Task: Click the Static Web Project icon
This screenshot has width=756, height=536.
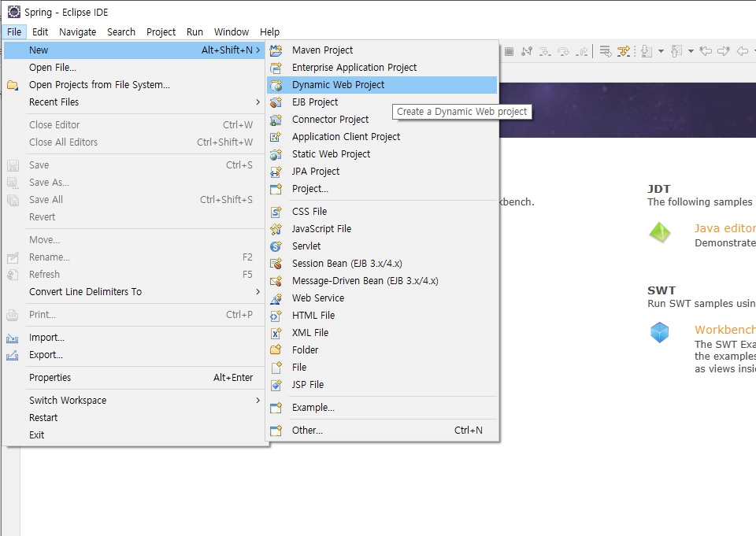Action: [x=276, y=154]
